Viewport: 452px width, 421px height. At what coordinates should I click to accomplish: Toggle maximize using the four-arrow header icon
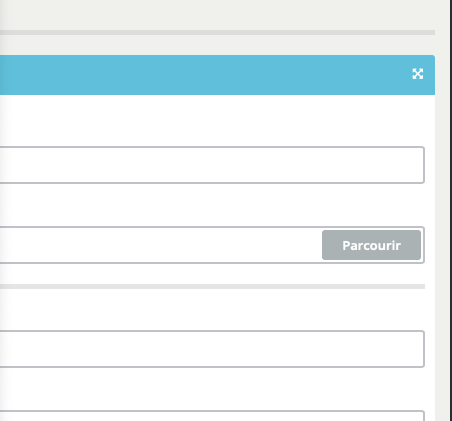tap(417, 74)
